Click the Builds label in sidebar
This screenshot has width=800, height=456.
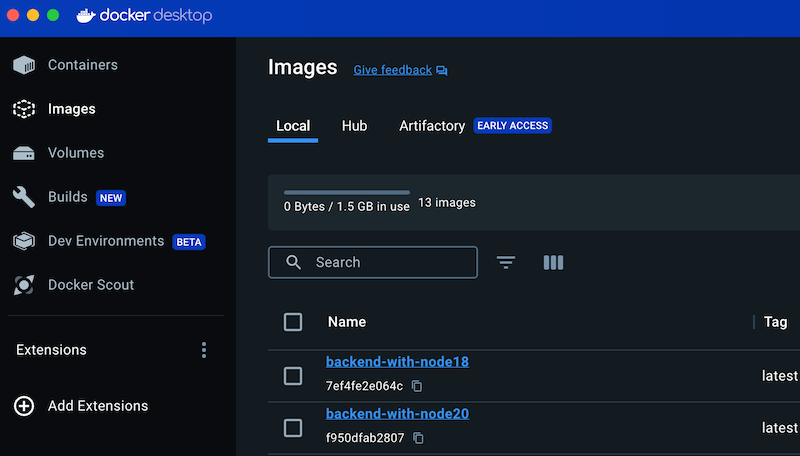68,197
